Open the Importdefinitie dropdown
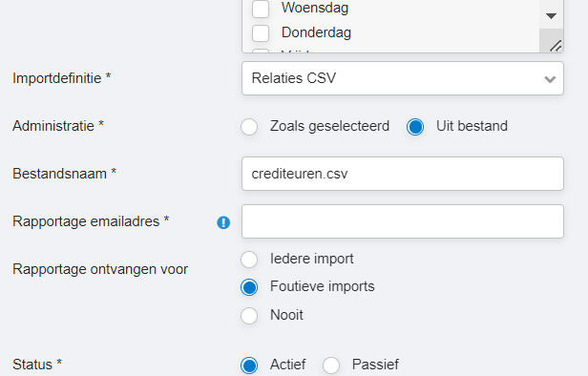588x376 pixels. pyautogui.click(x=403, y=78)
